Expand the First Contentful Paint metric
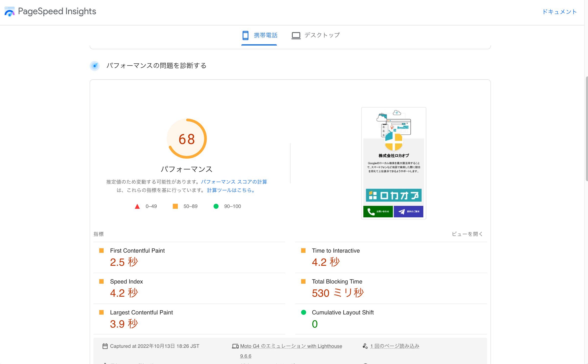Screen dimensions: 588x364 137,250
